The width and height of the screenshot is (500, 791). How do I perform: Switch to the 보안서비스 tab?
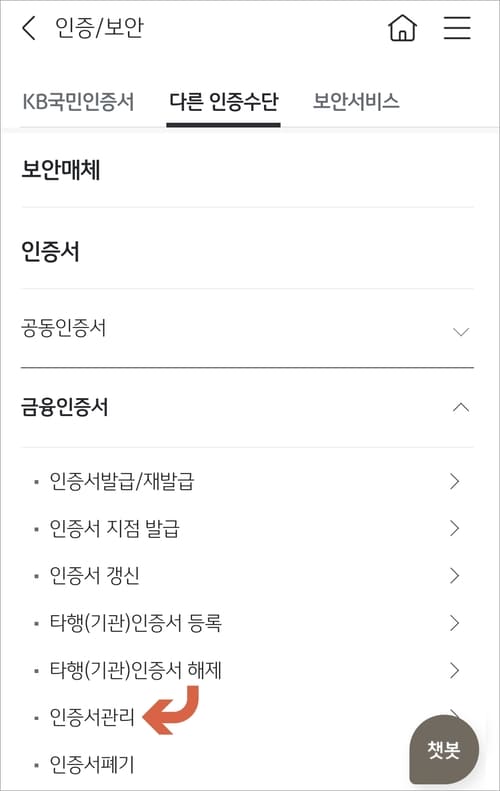coord(356,101)
